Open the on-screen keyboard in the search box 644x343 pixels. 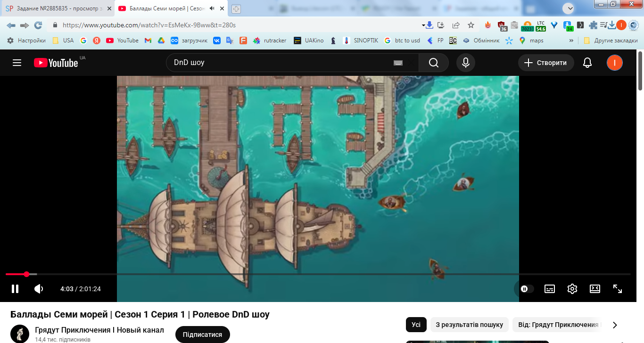pyautogui.click(x=398, y=63)
